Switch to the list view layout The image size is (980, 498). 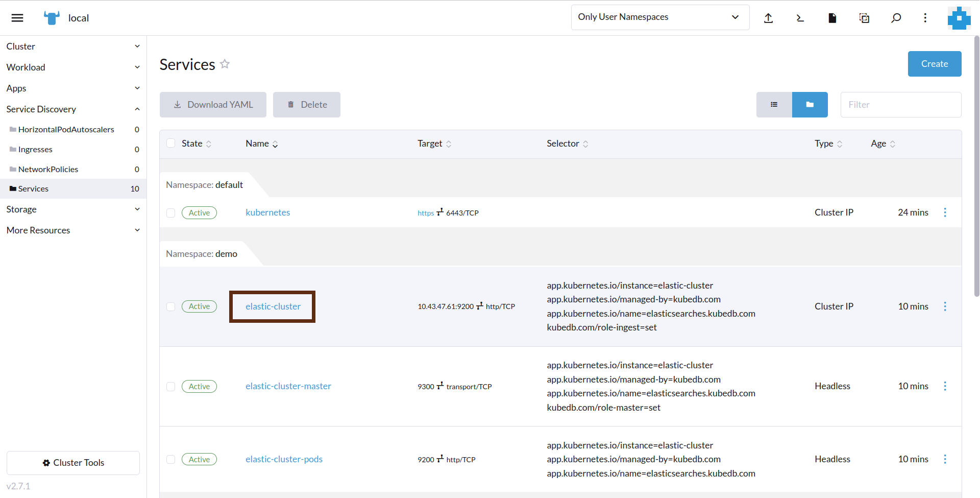(x=774, y=104)
